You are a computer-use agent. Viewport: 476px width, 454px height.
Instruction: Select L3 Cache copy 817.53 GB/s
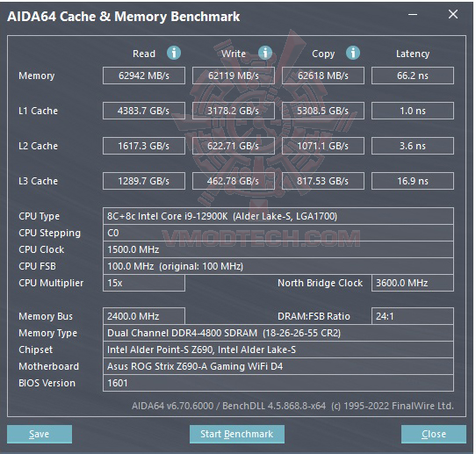click(x=323, y=181)
